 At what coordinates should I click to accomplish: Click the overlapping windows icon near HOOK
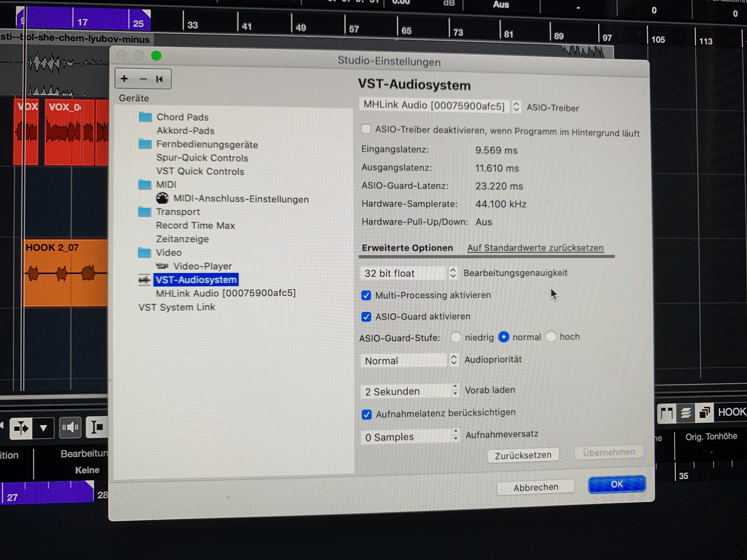point(704,412)
